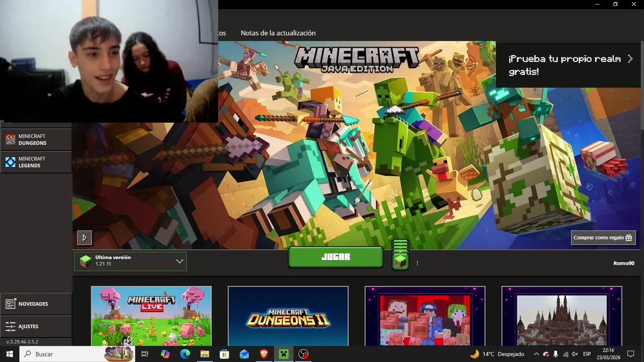Open Microsoft Store from the taskbar

point(224,354)
